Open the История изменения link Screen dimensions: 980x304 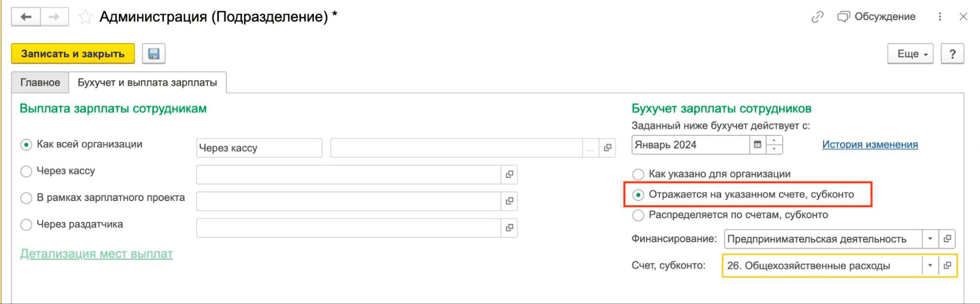870,145
